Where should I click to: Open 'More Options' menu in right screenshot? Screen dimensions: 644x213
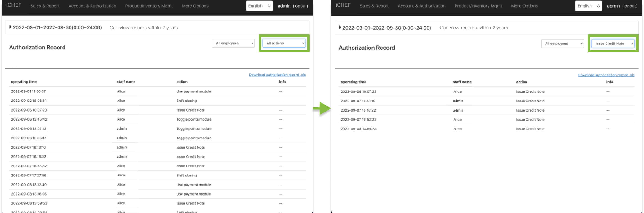[x=524, y=6]
